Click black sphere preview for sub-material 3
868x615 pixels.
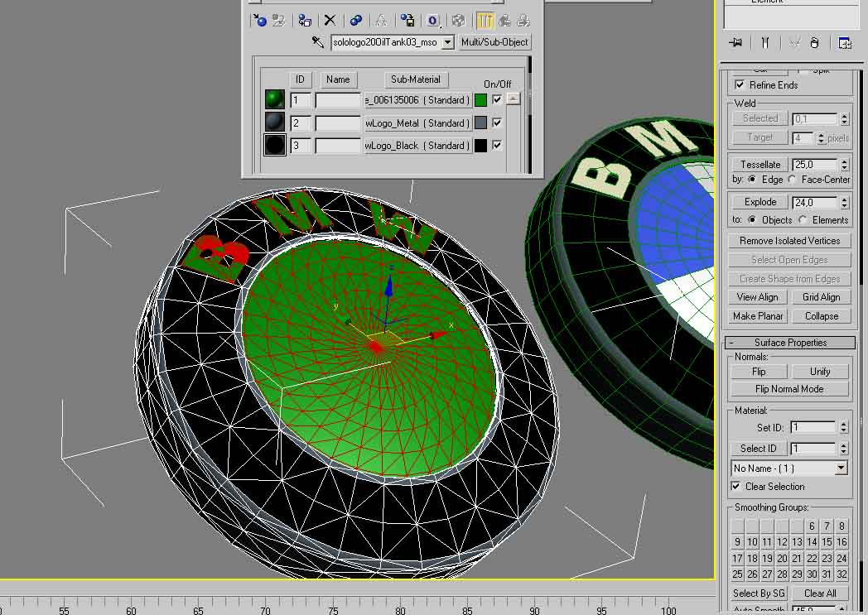click(x=275, y=146)
